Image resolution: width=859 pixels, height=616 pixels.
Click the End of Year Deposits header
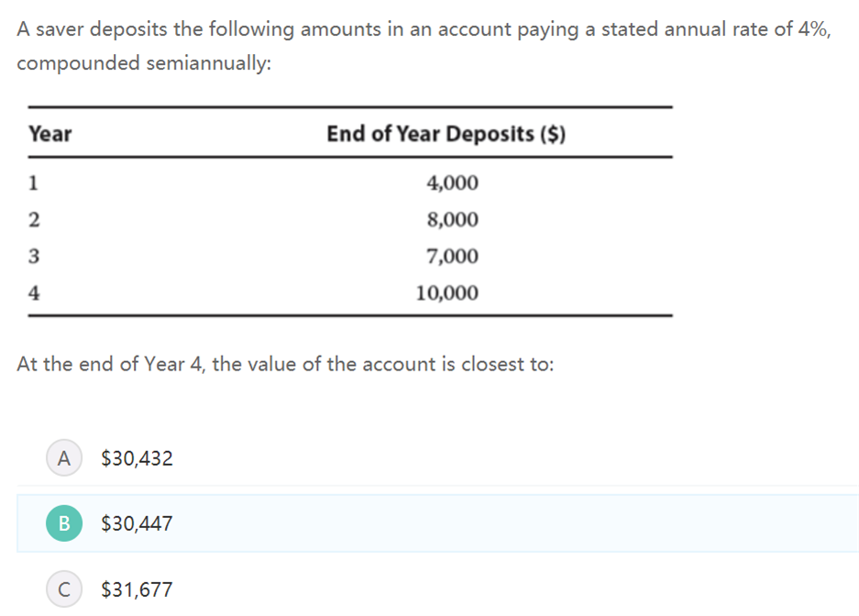pyautogui.click(x=446, y=135)
